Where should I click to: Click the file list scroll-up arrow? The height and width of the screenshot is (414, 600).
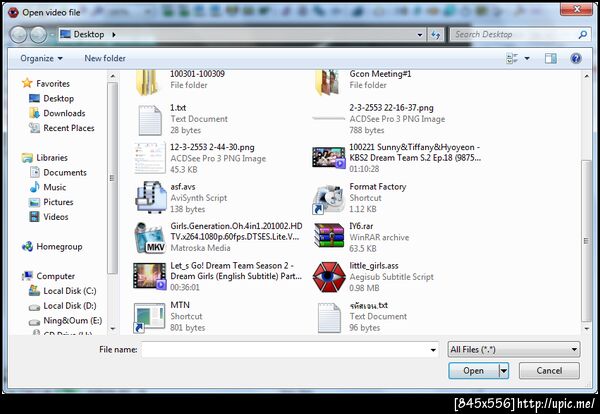587,77
